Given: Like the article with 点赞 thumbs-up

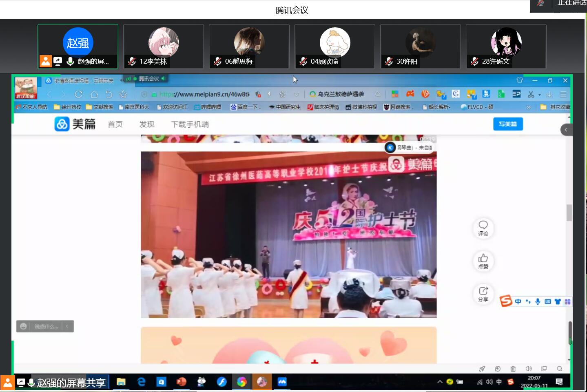Looking at the screenshot, I should pos(483,261).
